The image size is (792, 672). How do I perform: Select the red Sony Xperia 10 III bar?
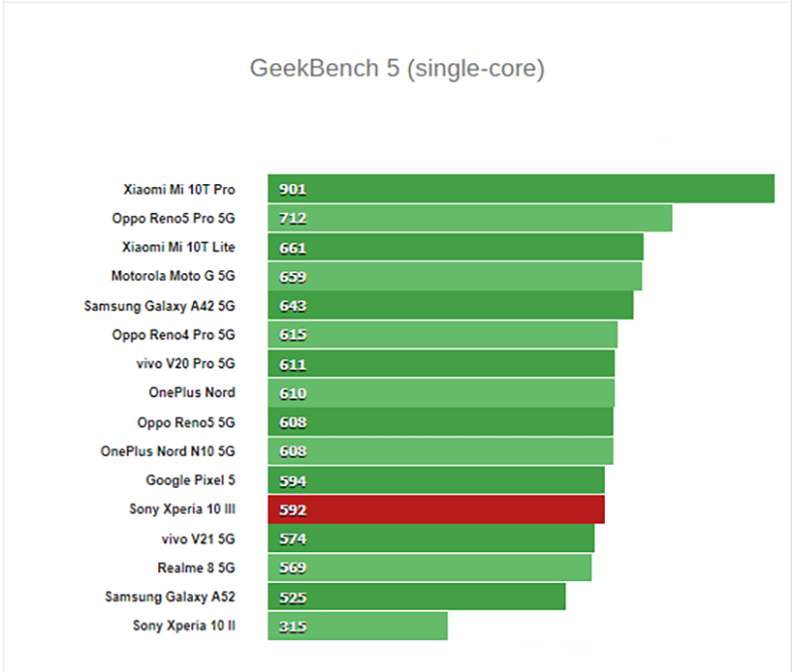pyautogui.click(x=436, y=510)
